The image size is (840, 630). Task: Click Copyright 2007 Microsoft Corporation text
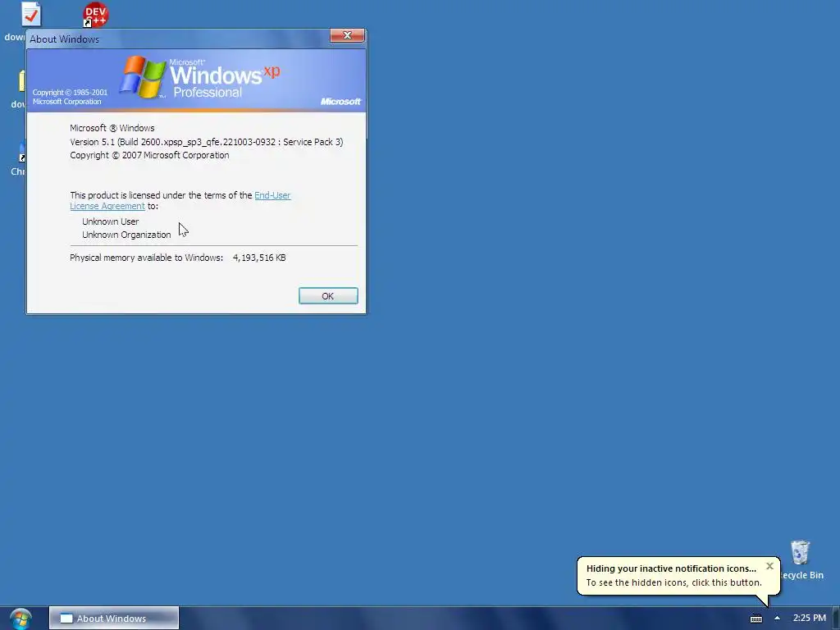(149, 155)
